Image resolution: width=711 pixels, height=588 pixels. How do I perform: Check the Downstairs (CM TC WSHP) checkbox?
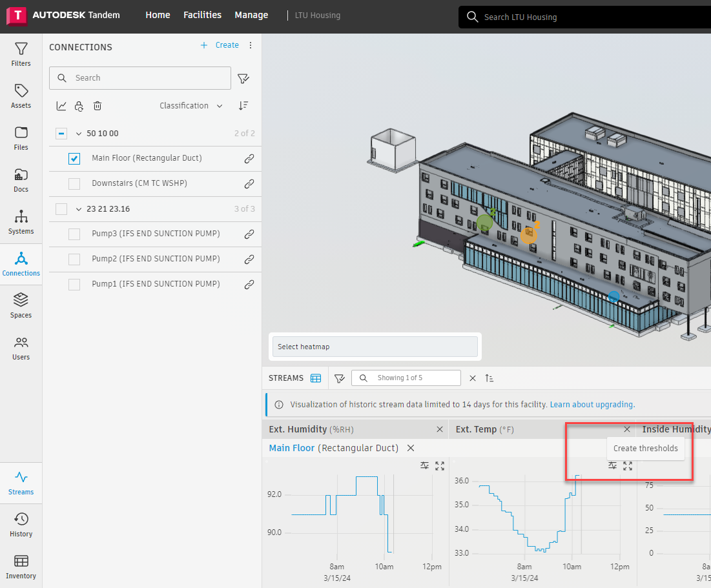click(74, 183)
